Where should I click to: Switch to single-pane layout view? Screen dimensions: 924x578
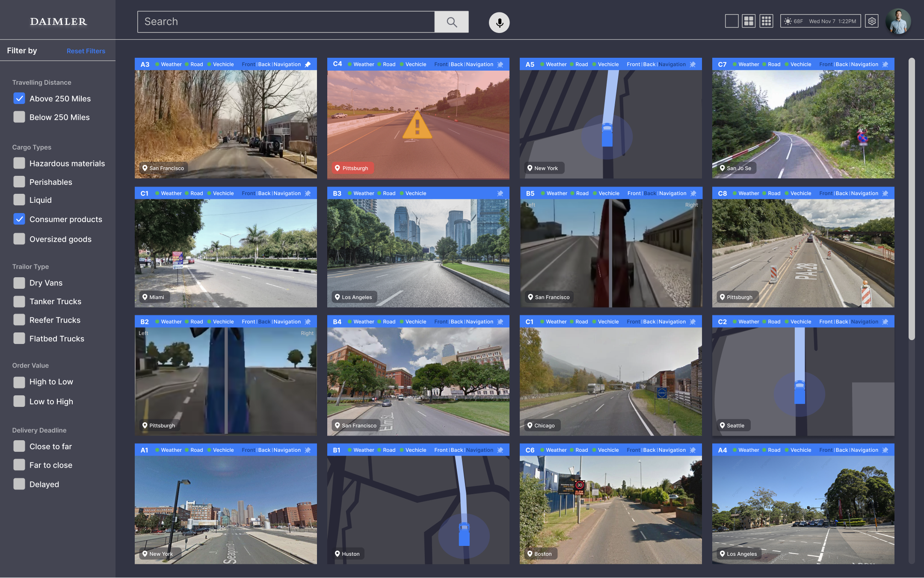pos(731,21)
